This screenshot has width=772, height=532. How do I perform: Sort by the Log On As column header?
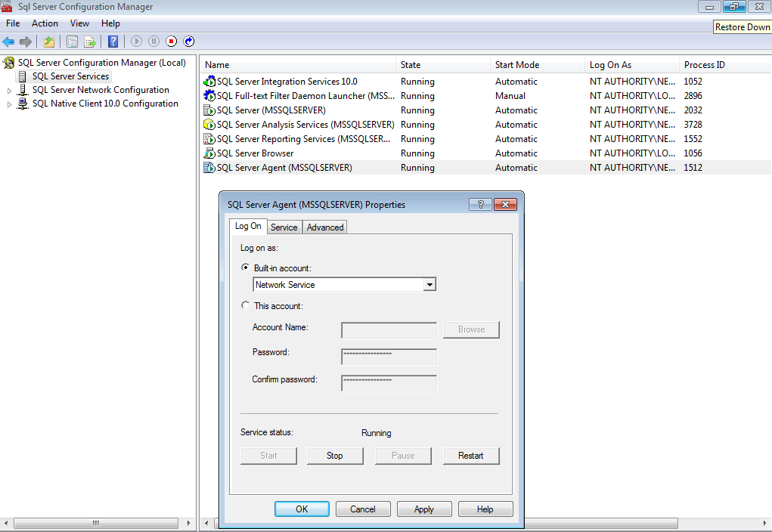click(x=632, y=65)
